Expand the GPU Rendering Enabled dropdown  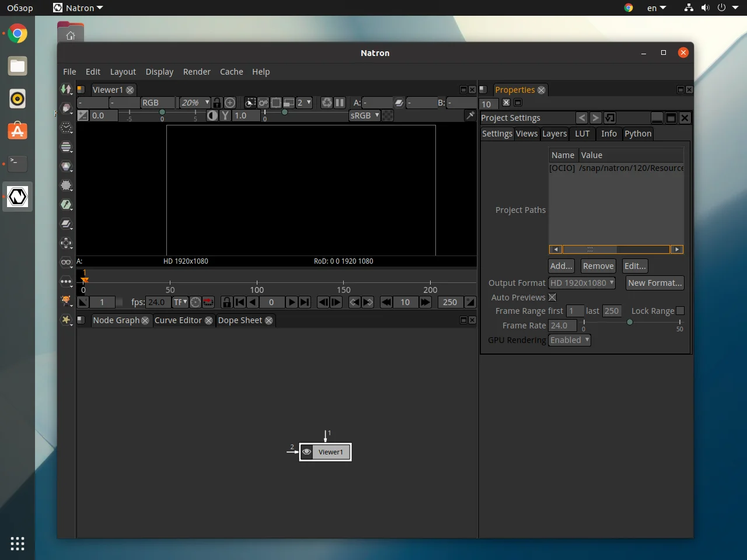(x=570, y=340)
